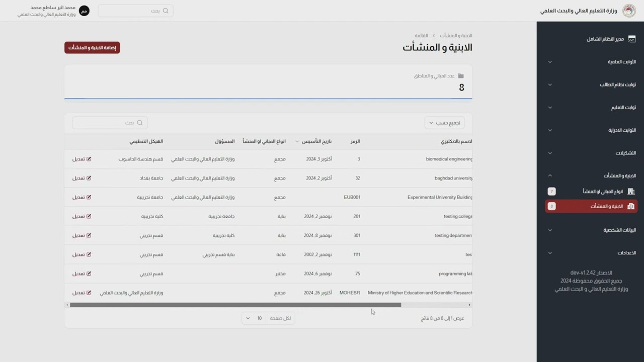This screenshot has height=362, width=644.
Task: Click المسؤول column header
Action: 225,142
